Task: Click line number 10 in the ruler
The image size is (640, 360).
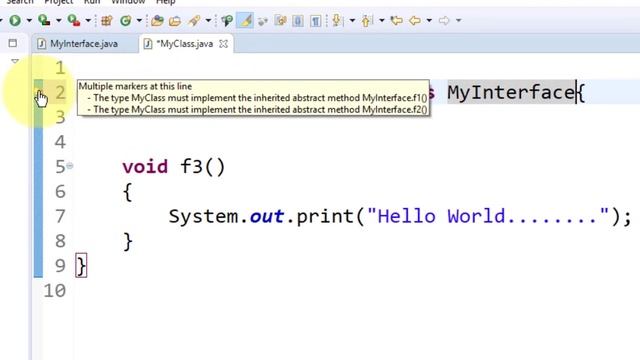Action: tap(55, 291)
